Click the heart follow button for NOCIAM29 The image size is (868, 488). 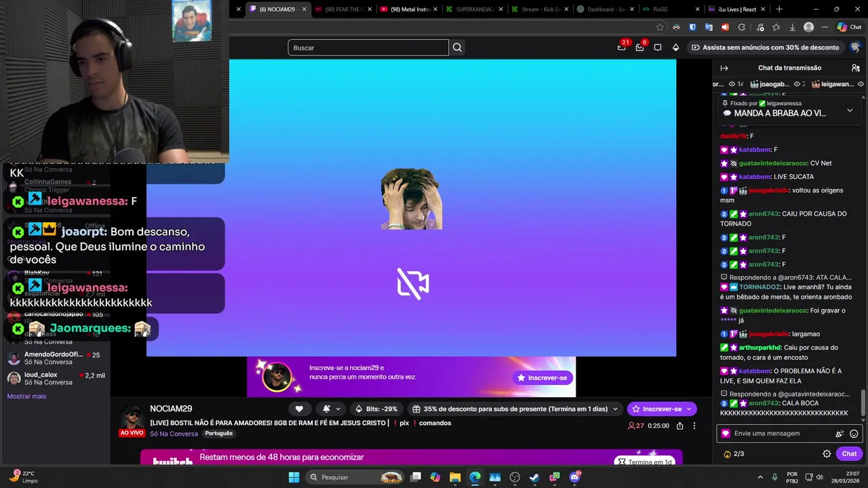(299, 409)
